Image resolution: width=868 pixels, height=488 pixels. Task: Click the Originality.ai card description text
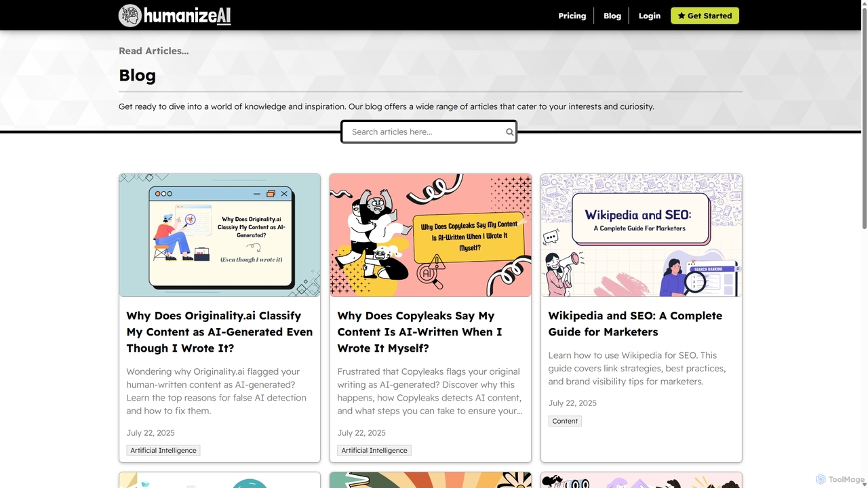217,391
